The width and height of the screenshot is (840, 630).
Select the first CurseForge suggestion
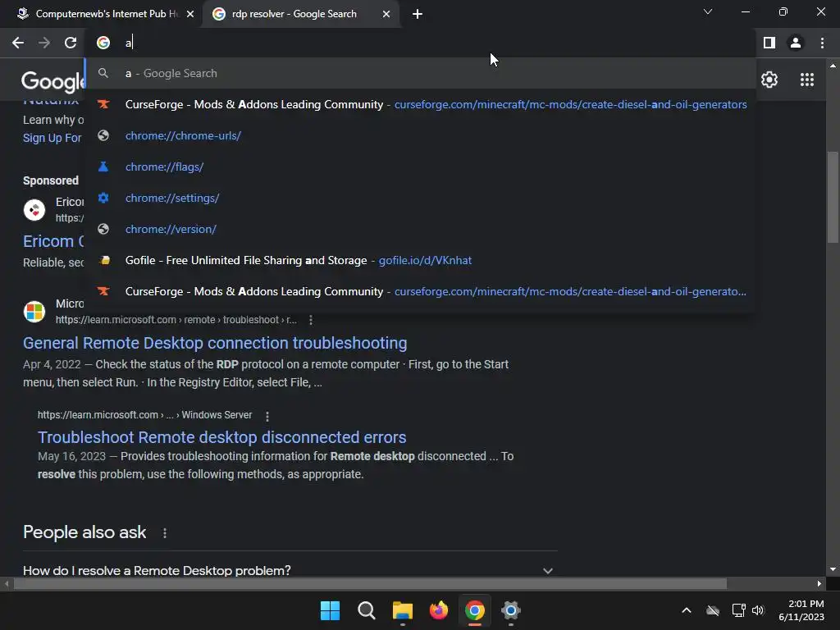[x=421, y=104]
